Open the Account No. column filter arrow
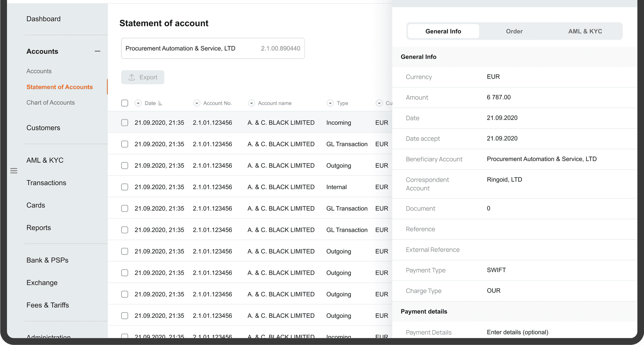644x345 pixels. [x=197, y=103]
